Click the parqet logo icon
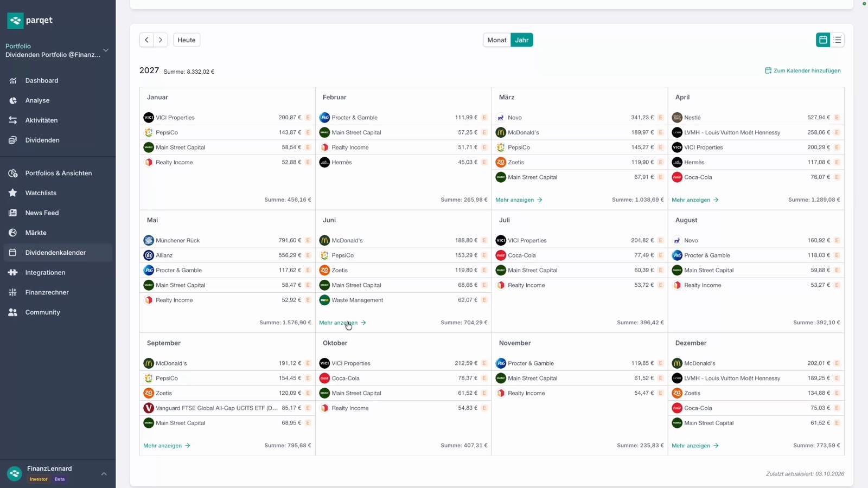The width and height of the screenshot is (868, 488). pyautogui.click(x=15, y=21)
